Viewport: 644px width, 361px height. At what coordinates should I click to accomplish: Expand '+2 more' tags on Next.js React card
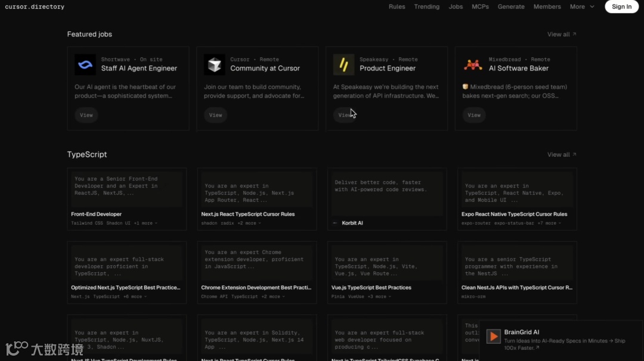coord(249,223)
